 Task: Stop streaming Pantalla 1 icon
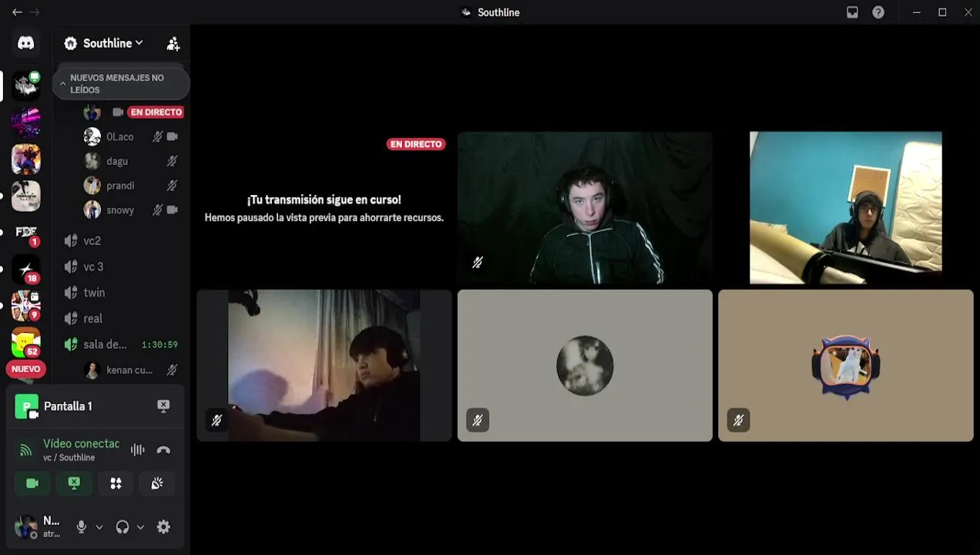(163, 405)
